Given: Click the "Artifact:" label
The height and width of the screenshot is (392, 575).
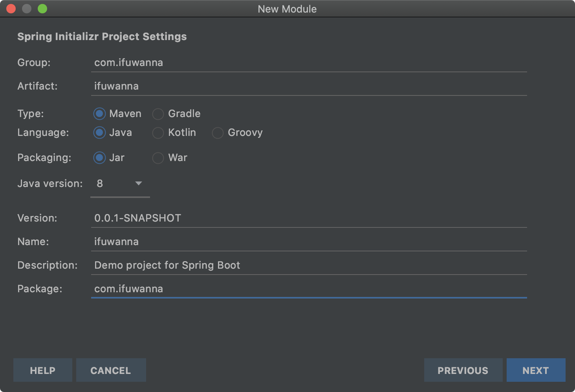Looking at the screenshot, I should pos(37,86).
